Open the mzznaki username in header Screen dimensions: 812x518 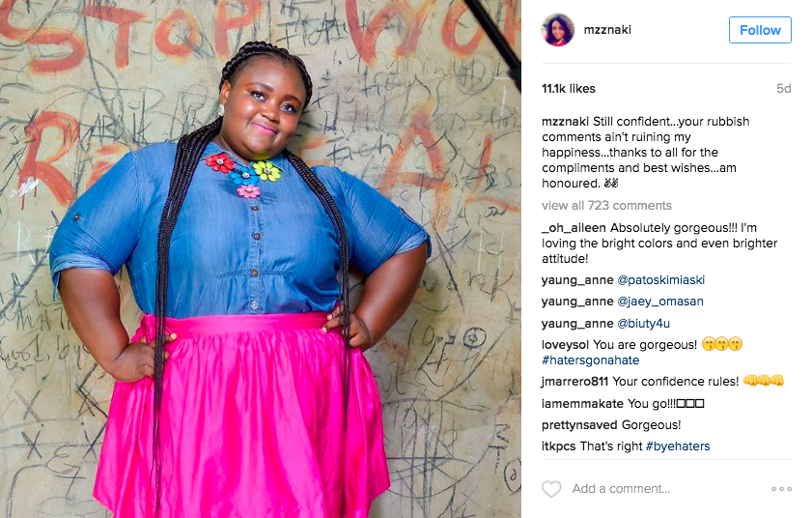[607, 30]
